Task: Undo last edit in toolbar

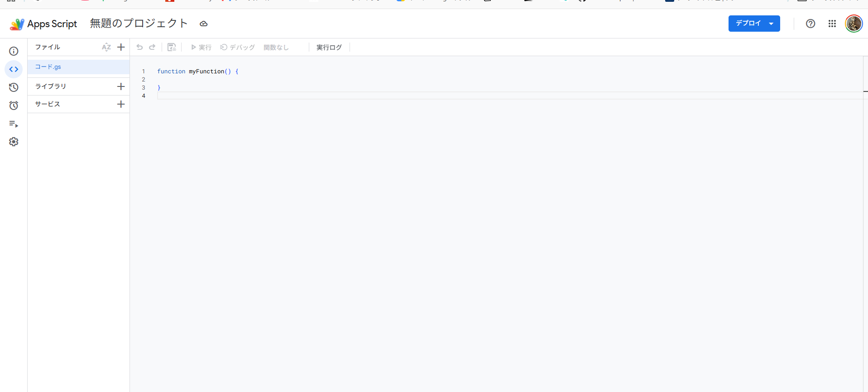Action: (140, 47)
